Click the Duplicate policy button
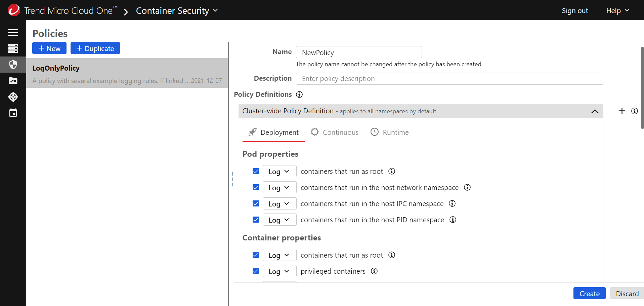This screenshot has width=644, height=306. click(x=95, y=48)
